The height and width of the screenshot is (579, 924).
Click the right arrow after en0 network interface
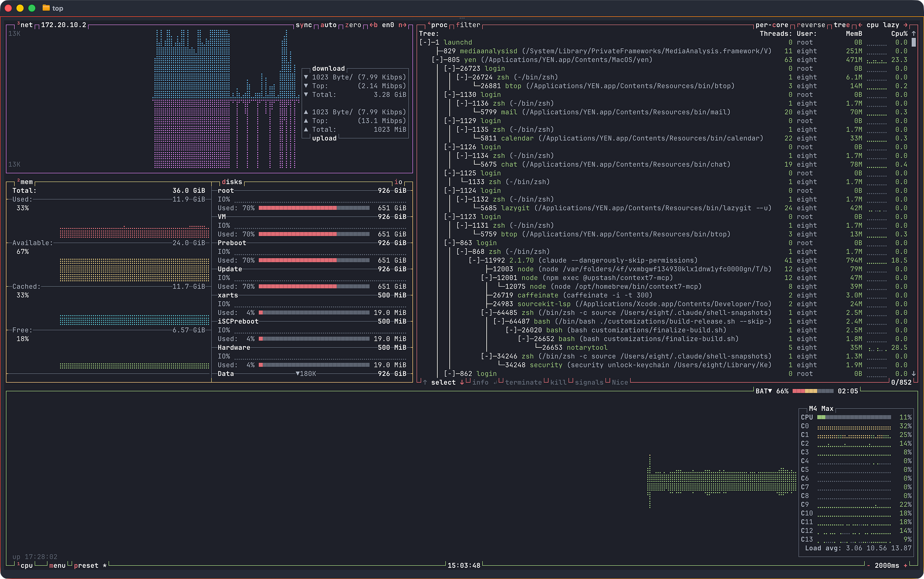point(404,25)
